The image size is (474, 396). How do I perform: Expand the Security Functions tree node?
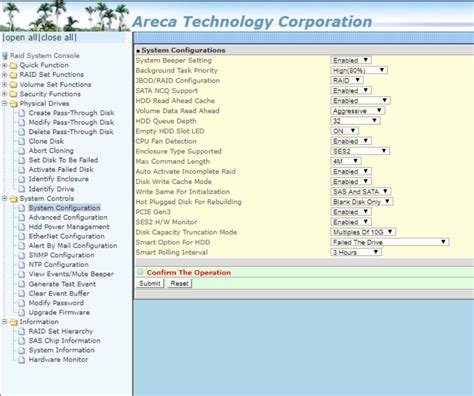(x=5, y=94)
